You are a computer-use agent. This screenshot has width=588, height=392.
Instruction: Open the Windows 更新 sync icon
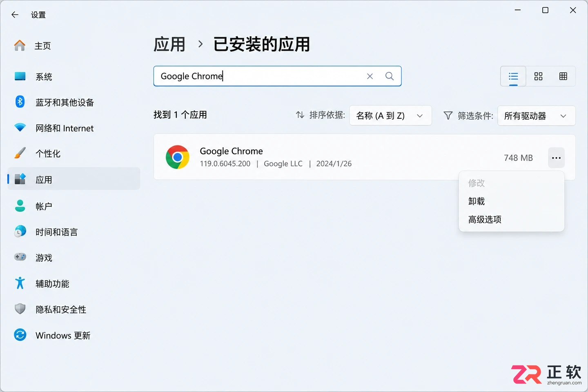[20, 335]
